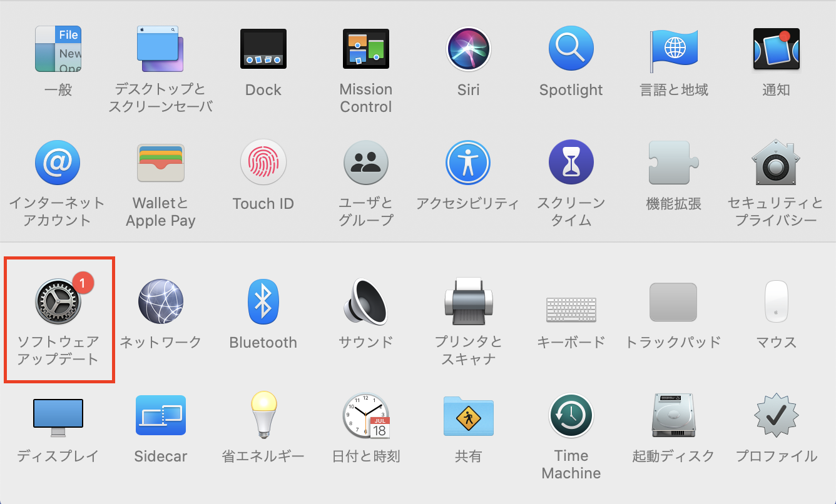The height and width of the screenshot is (504, 836).
Task: Open the ディスプレイ monitor icon
Action: [58, 418]
